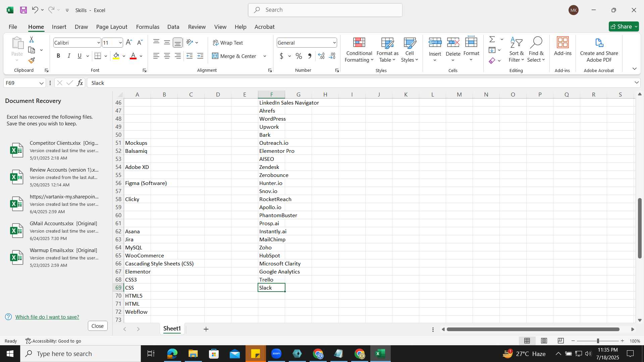The height and width of the screenshot is (362, 644).
Task: Switch to Page Break Preview view
Action: click(x=561, y=341)
